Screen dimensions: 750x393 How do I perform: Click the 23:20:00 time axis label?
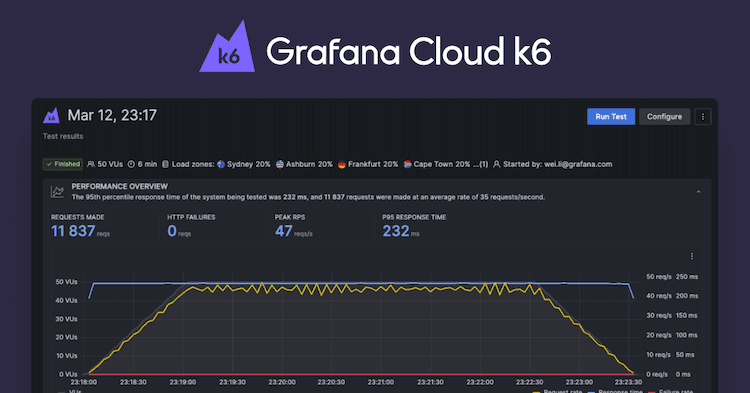coord(282,382)
